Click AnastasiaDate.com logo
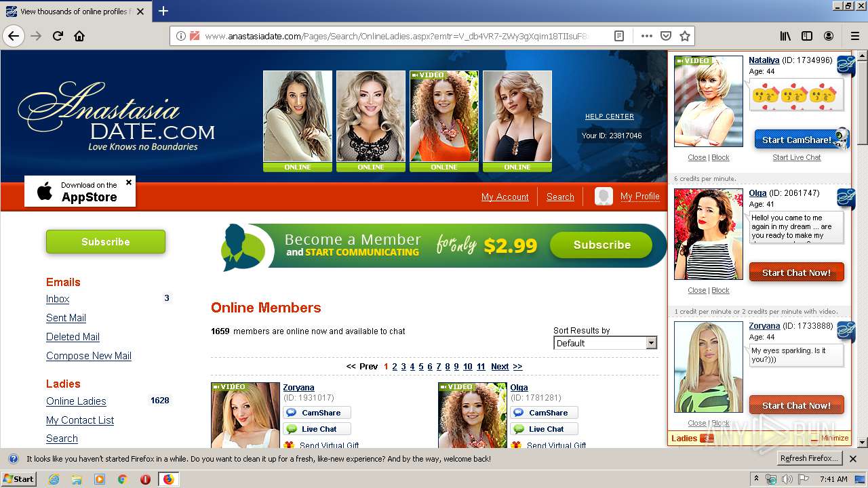The height and width of the screenshot is (488, 868). pos(117,117)
